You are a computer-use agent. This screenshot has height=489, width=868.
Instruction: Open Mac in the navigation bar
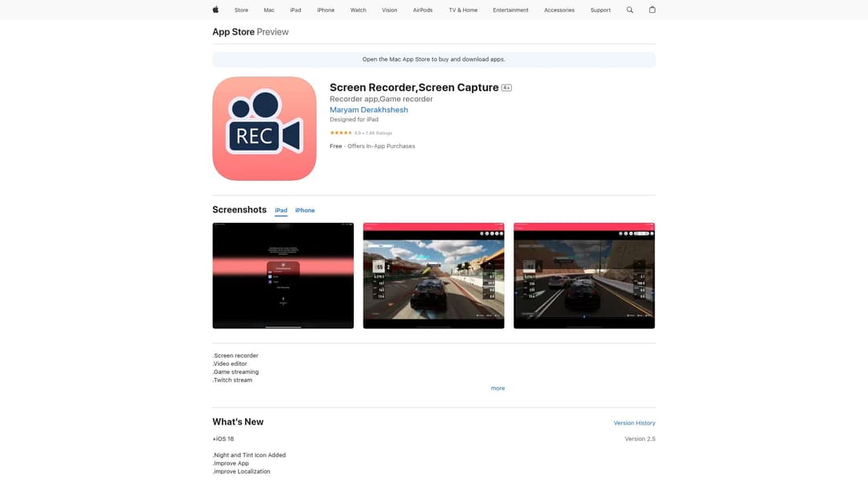tap(269, 10)
